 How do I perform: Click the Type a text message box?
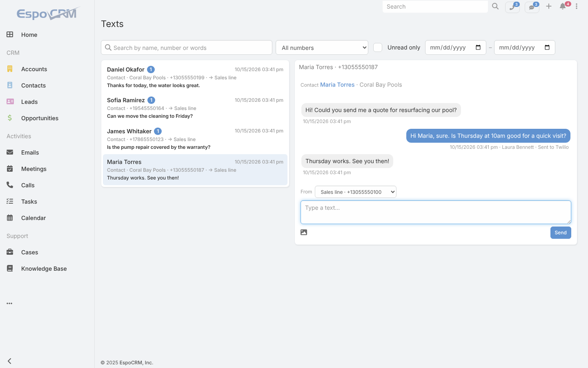[x=436, y=212]
